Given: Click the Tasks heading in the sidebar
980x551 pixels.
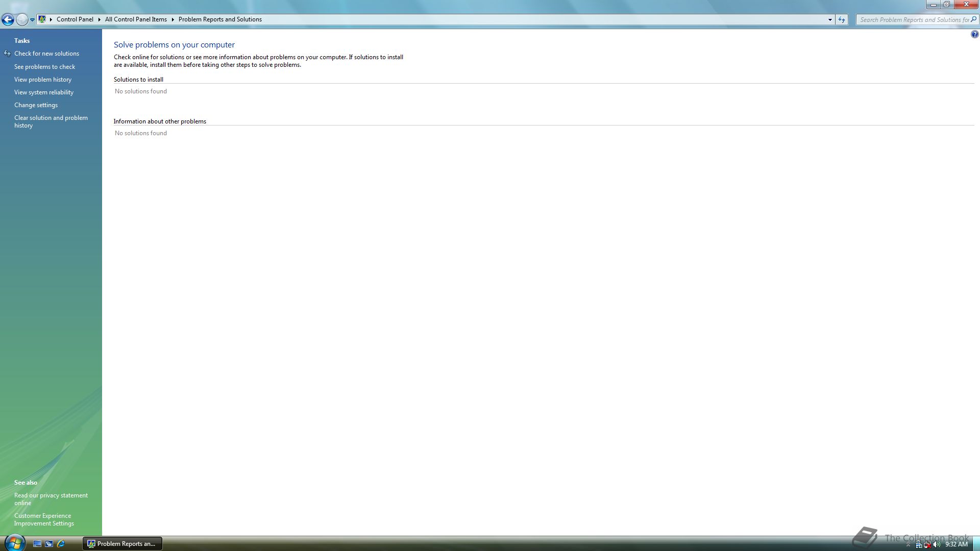Looking at the screenshot, I should click(x=22, y=41).
